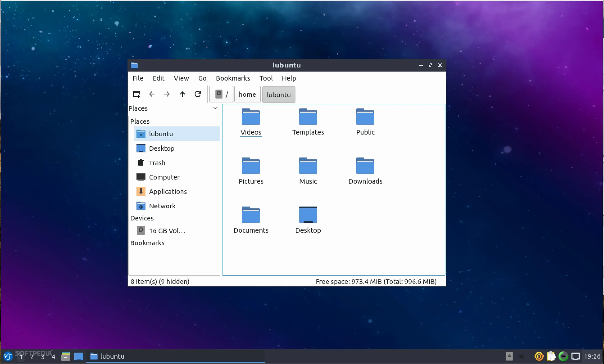Go up to parent folder
Screen dimensions: 604x364
pos(182,94)
